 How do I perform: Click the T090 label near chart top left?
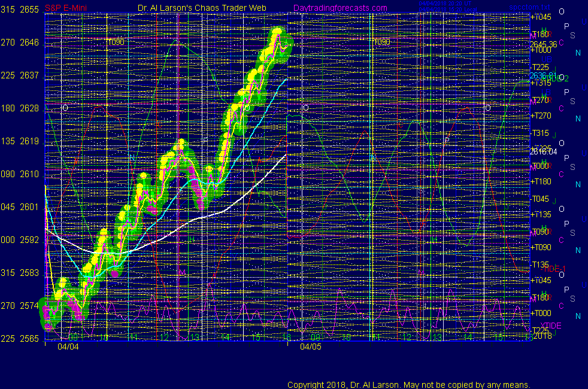coord(116,42)
